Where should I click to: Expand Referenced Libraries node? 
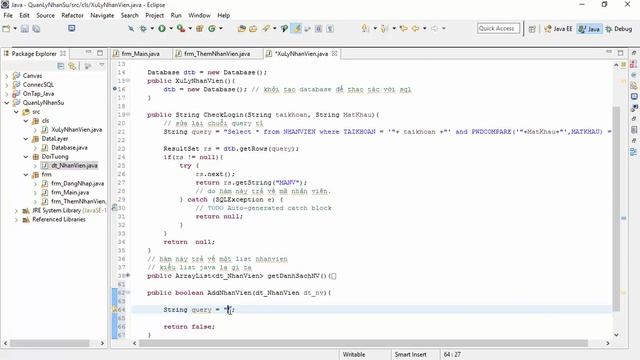coord(16,220)
